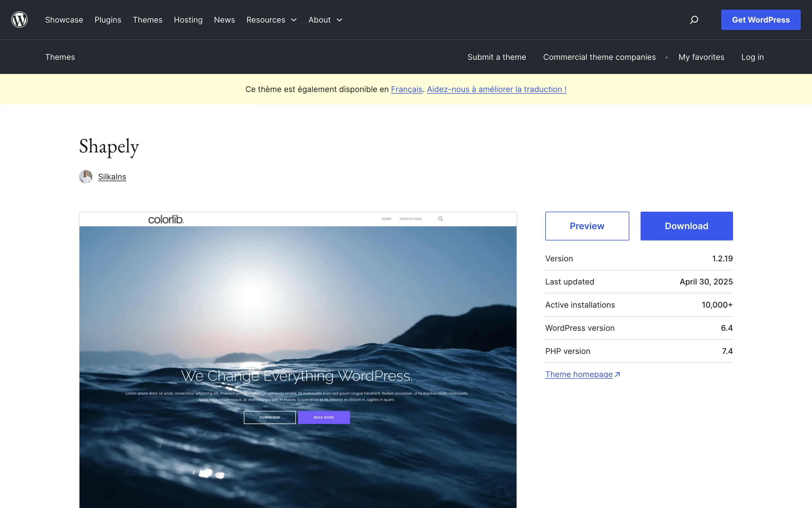The width and height of the screenshot is (812, 508).
Task: Open the Hosting menu item
Action: coord(188,20)
